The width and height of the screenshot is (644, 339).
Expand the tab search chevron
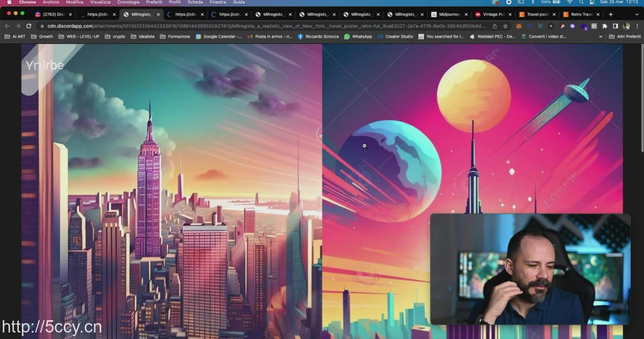pyautogui.click(x=637, y=14)
